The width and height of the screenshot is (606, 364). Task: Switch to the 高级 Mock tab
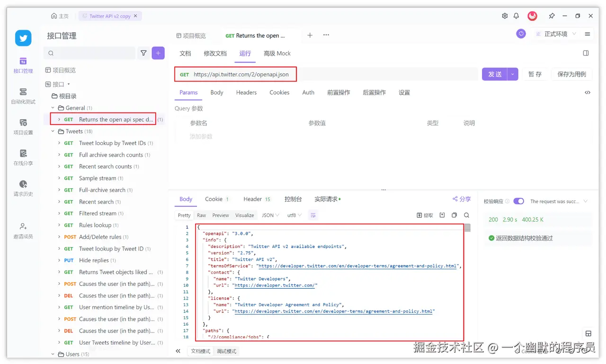277,53
